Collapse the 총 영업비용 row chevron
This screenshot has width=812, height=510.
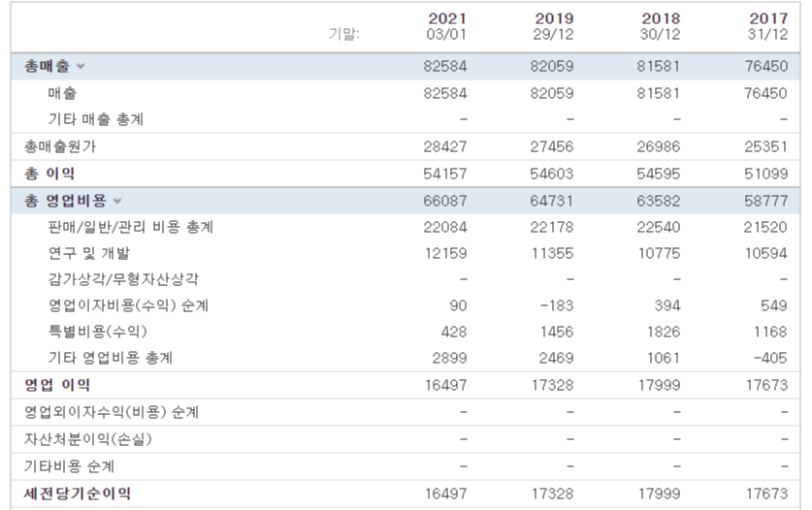tap(117, 201)
